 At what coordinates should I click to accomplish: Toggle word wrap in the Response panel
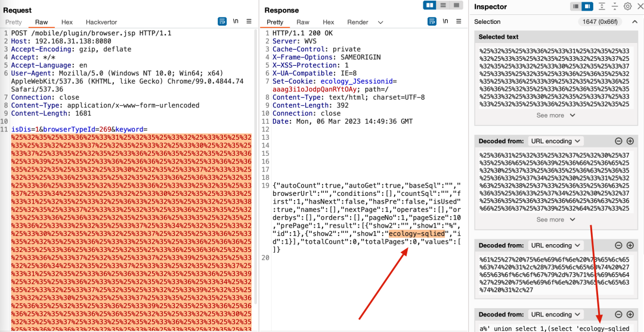[x=432, y=22]
